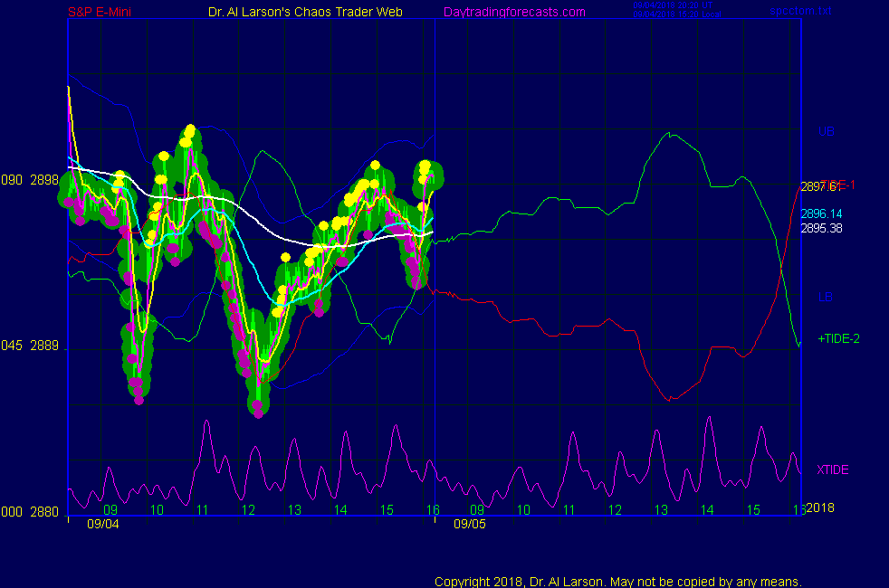
Task: Click the 09/04 date marker
Action: click(x=102, y=523)
